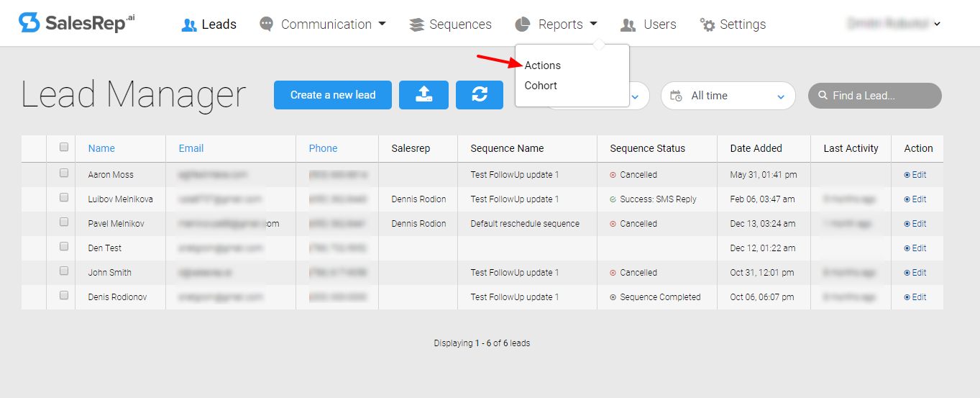Click the Oct 31, 12:01 pm date
This screenshot has height=398, width=980.
coord(763,273)
